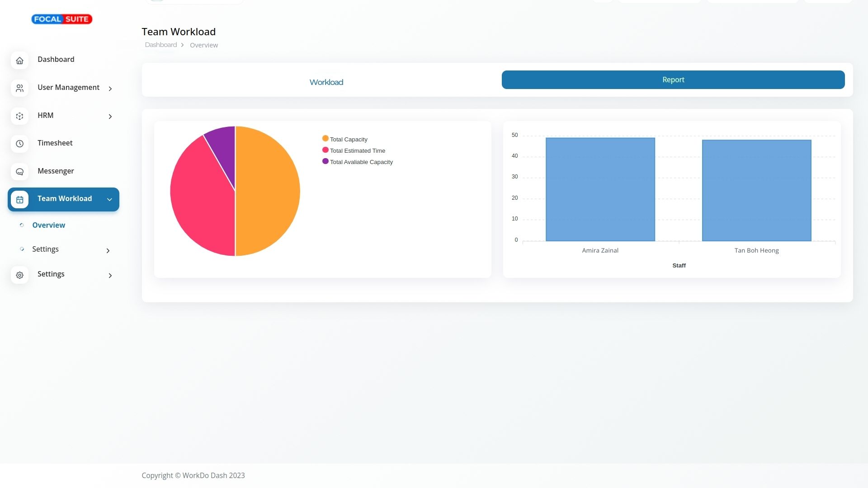Click the Focal Suite logo
This screenshot has height=488, width=868.
pyautogui.click(x=61, y=19)
